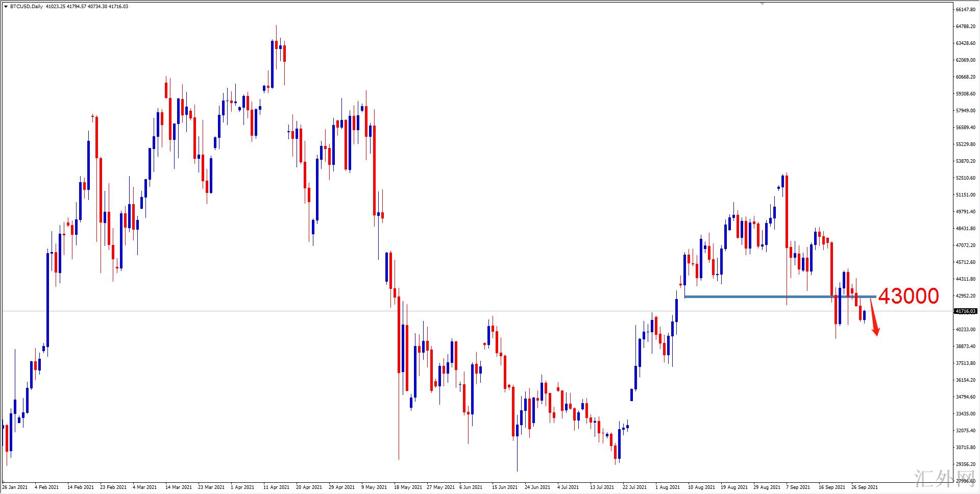Click the 9 May 2021 date label
The height and width of the screenshot is (494, 980).
click(x=374, y=487)
